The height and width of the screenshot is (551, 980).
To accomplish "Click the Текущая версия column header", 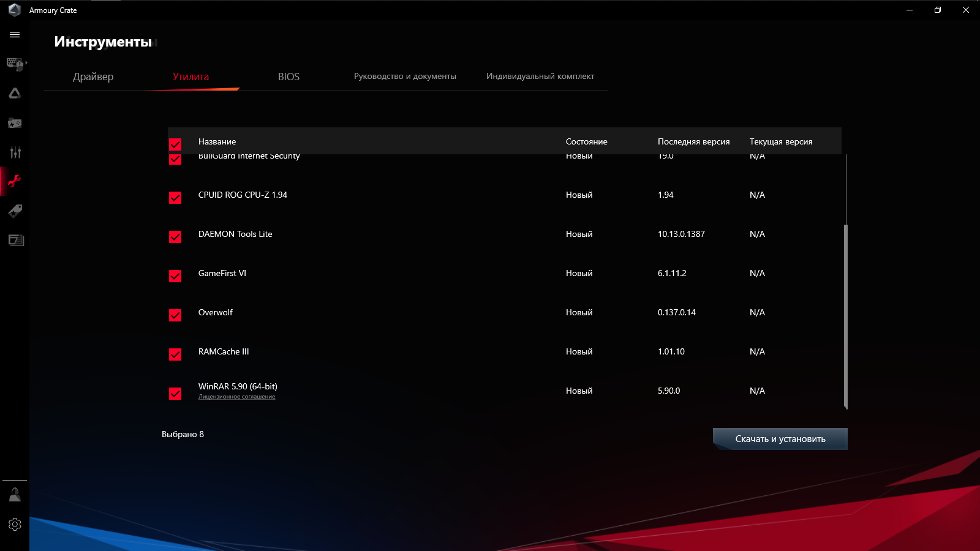I will pyautogui.click(x=781, y=141).
